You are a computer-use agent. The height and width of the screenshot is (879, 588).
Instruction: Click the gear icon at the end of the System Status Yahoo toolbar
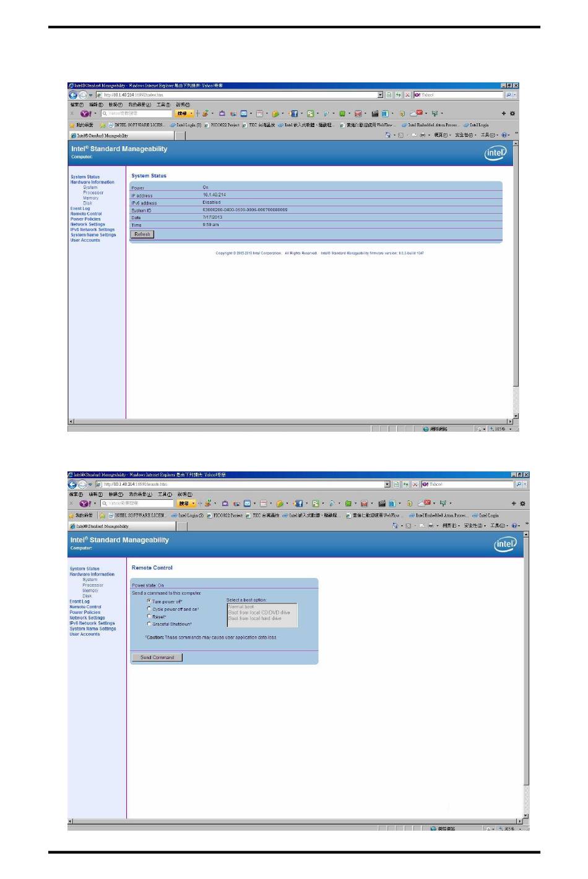click(x=512, y=113)
